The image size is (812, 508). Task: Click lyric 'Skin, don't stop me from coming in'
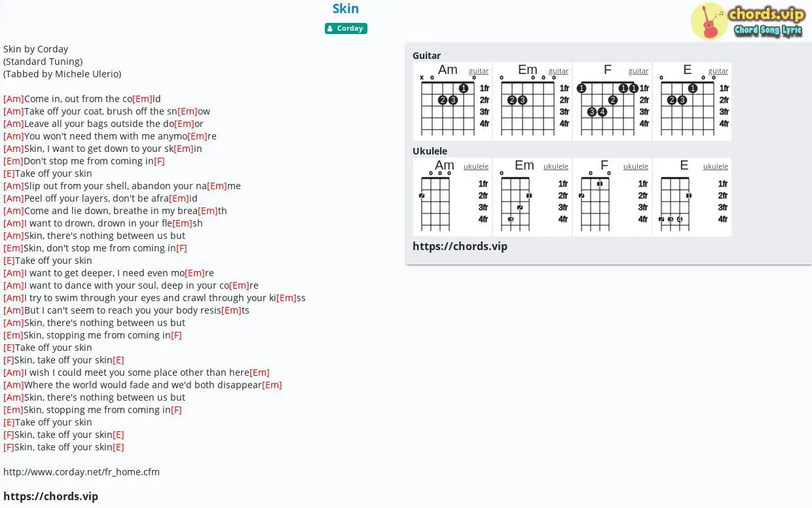pos(95,248)
